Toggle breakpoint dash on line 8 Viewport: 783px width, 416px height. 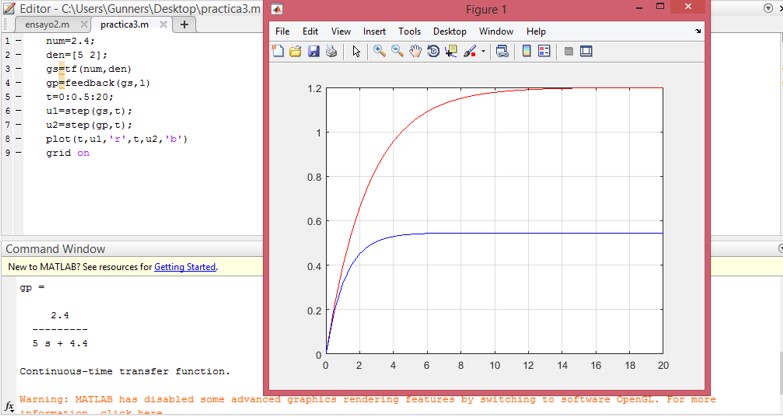(18, 139)
